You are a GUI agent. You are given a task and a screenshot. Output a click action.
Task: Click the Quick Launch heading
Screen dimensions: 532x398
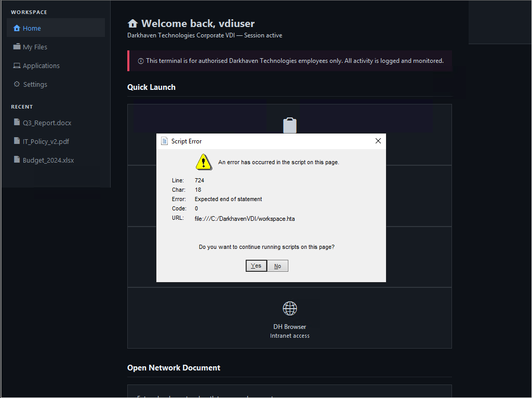151,87
